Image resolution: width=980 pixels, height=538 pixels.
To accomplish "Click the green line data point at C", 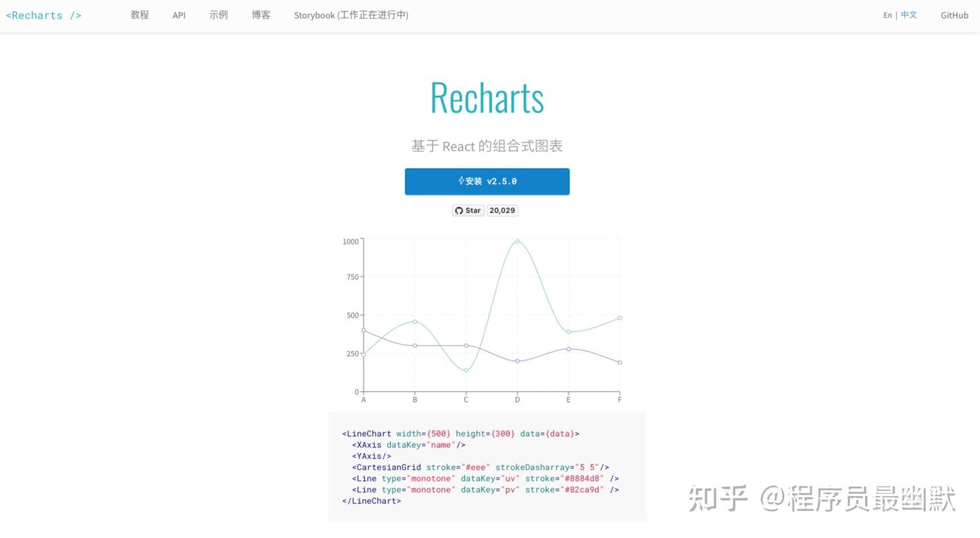I will pyautogui.click(x=466, y=370).
